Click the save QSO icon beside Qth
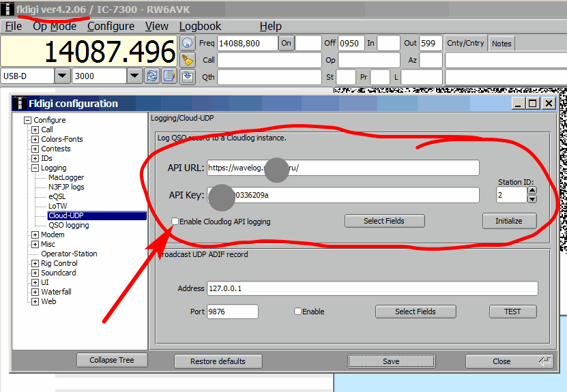This screenshot has width=567, height=392. 188,76
